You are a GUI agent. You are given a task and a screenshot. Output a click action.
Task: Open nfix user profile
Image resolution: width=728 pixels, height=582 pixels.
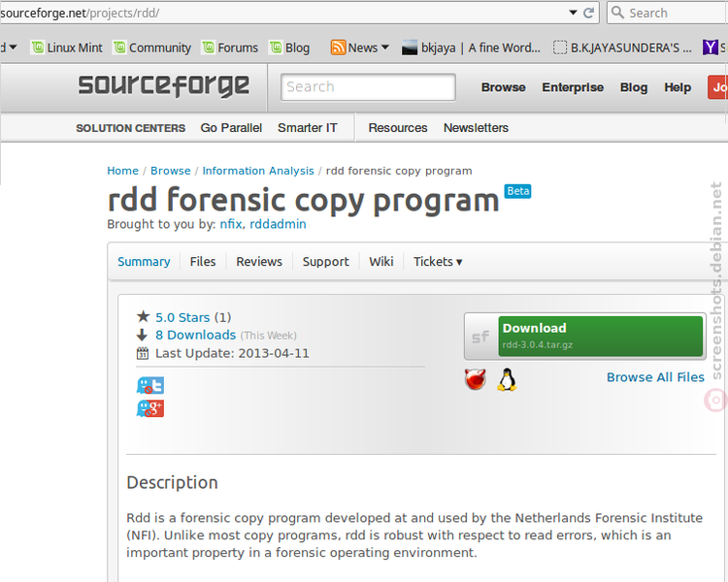click(231, 224)
